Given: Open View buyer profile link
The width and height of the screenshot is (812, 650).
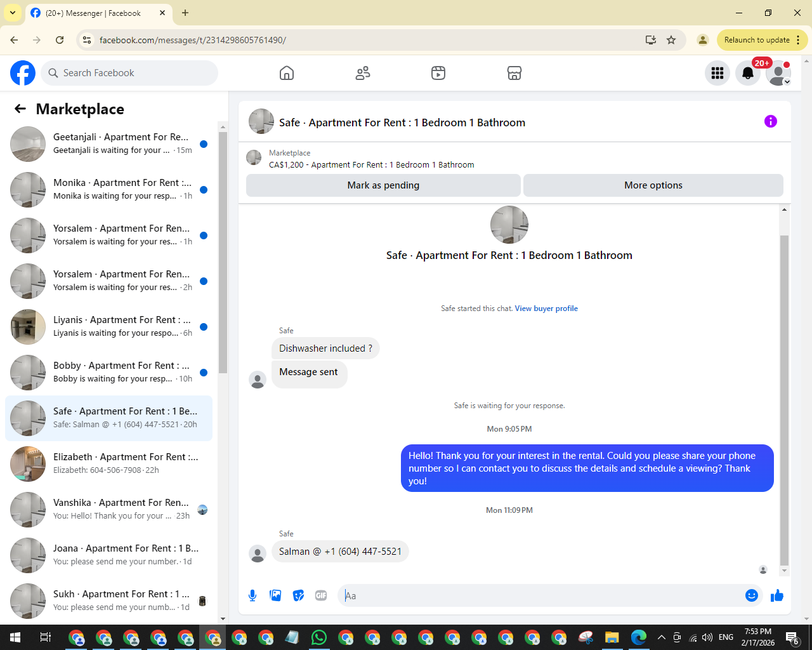Looking at the screenshot, I should pos(546,308).
